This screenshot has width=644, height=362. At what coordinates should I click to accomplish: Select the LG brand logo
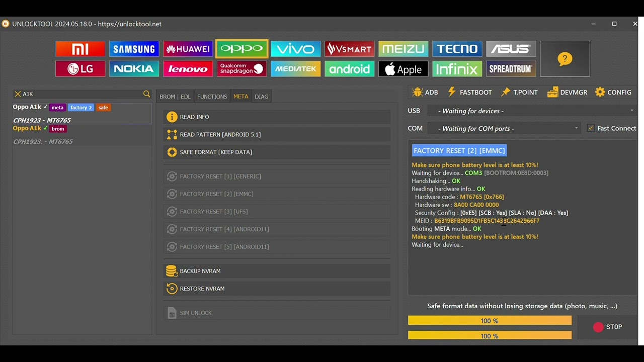80,69
